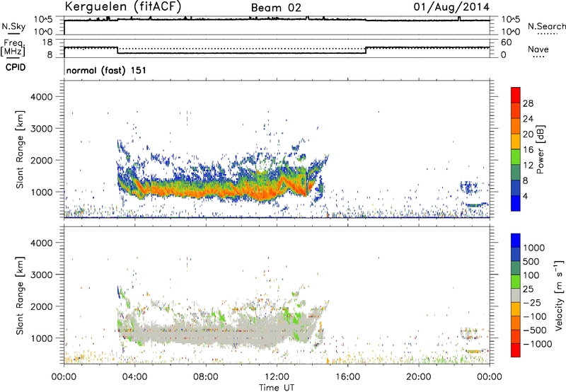Click the '16' value on Power colorbar
Viewport: 566px width, 392px height.
click(x=528, y=150)
